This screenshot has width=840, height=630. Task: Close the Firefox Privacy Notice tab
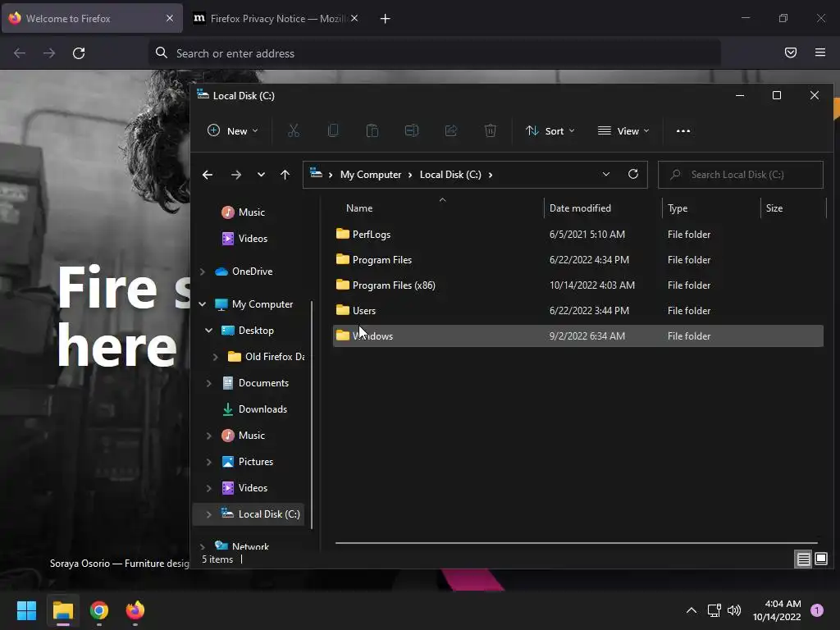[354, 18]
